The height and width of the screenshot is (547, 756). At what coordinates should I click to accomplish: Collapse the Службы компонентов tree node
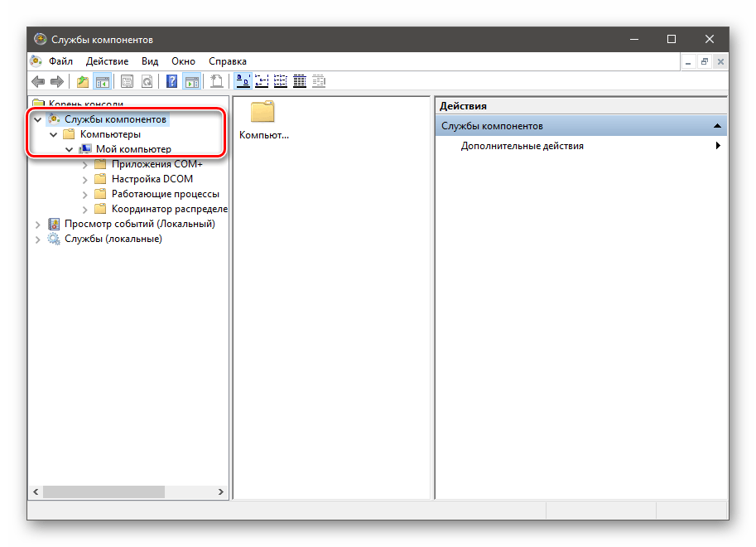coord(38,119)
